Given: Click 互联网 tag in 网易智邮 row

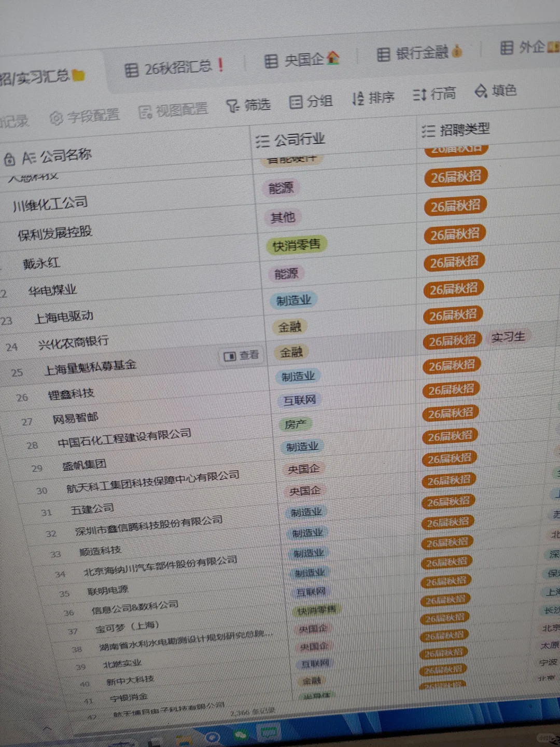Looking at the screenshot, I should click(x=299, y=400).
